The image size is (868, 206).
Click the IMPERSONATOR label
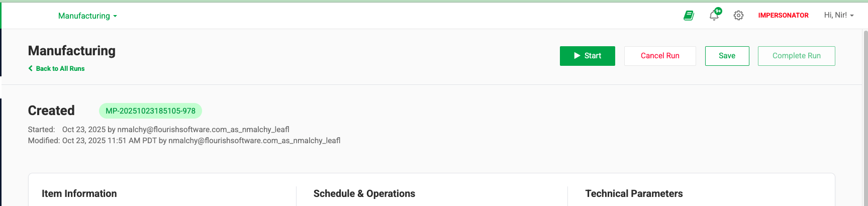point(783,16)
